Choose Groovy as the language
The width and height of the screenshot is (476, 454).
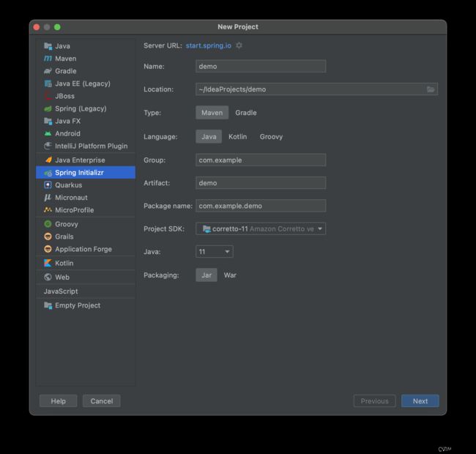click(x=271, y=136)
